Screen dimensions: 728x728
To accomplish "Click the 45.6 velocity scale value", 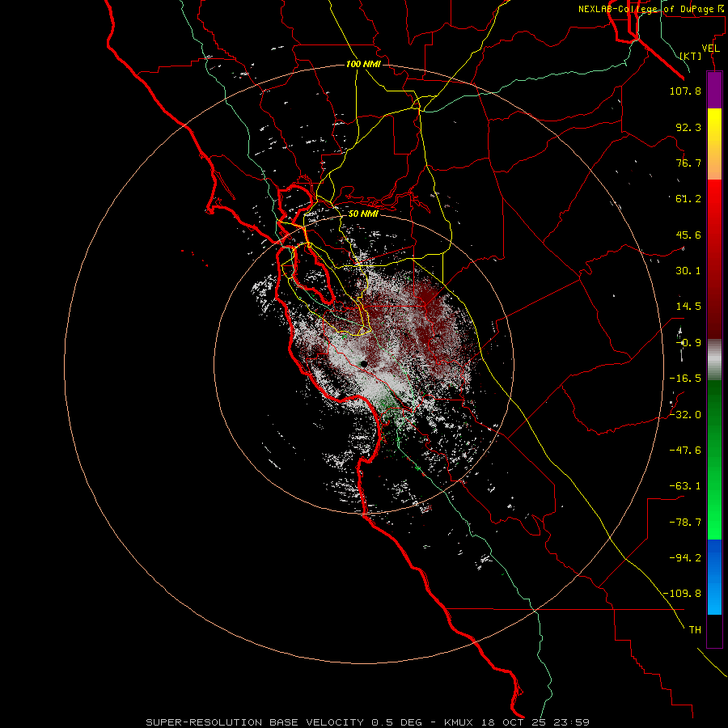I will (x=688, y=235).
